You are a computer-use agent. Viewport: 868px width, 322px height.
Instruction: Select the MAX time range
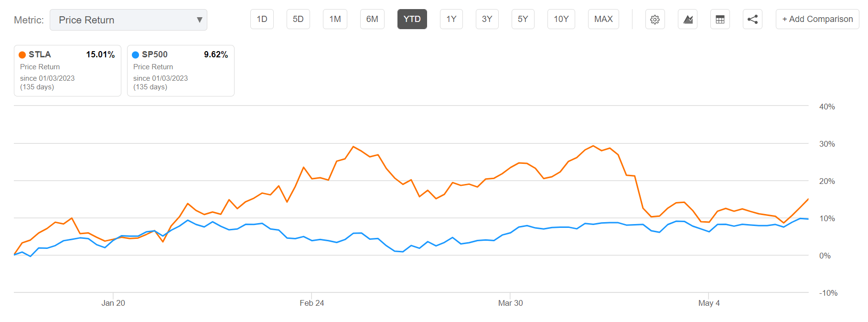click(603, 20)
